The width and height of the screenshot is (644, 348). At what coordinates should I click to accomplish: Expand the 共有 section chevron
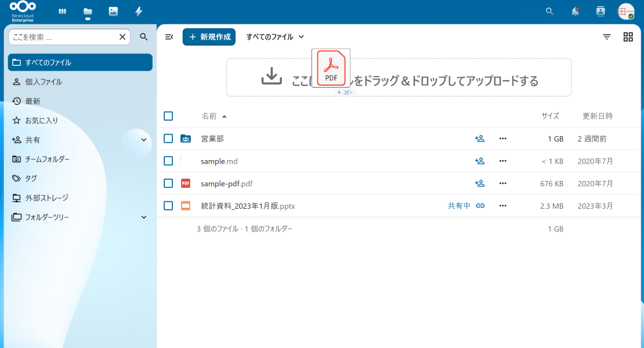pos(144,140)
